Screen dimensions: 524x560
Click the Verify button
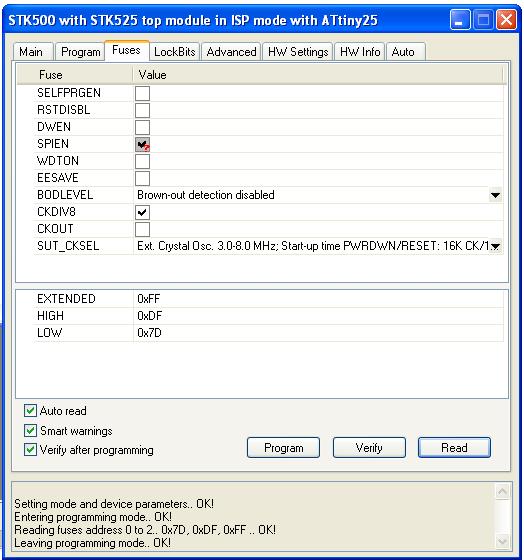click(369, 448)
